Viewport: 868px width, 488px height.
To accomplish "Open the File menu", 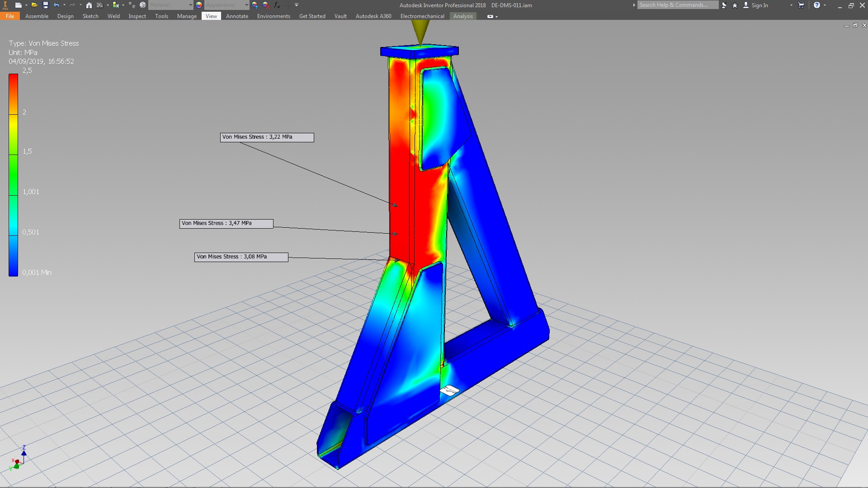I will tap(10, 16).
